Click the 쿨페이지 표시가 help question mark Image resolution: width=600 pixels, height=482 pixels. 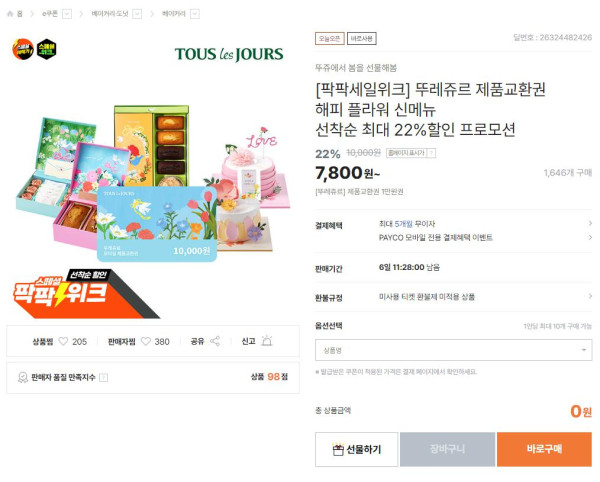[431, 153]
